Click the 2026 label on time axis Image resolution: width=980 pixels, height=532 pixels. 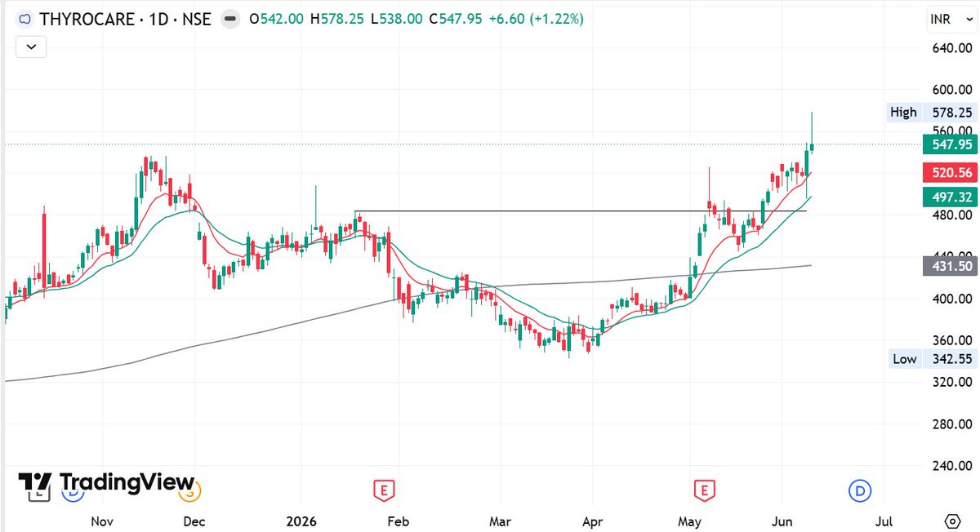(301, 521)
